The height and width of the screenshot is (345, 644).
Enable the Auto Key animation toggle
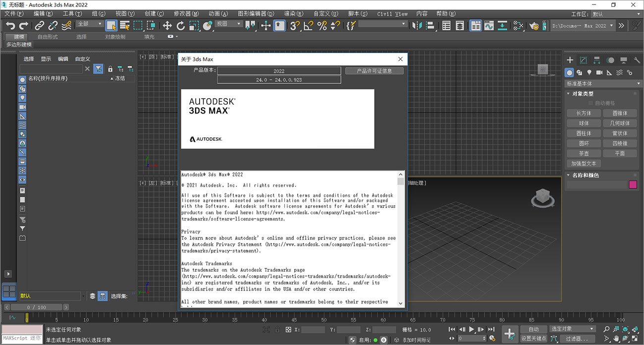click(x=534, y=329)
